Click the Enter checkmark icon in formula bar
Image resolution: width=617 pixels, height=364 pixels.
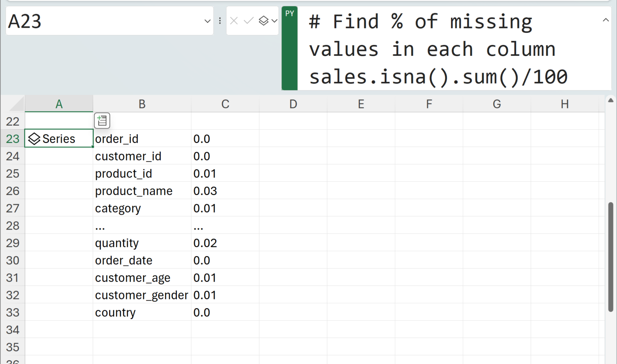tap(249, 21)
